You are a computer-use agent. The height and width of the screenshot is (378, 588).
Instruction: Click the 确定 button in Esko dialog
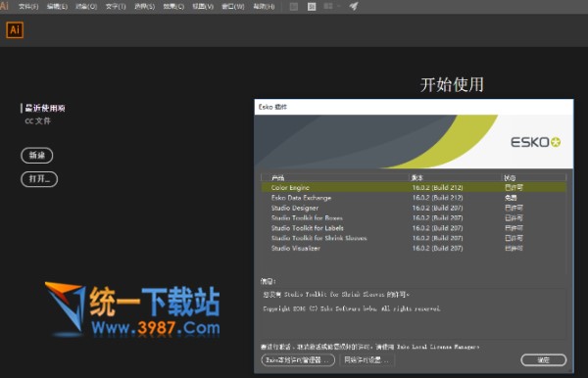[x=543, y=360]
